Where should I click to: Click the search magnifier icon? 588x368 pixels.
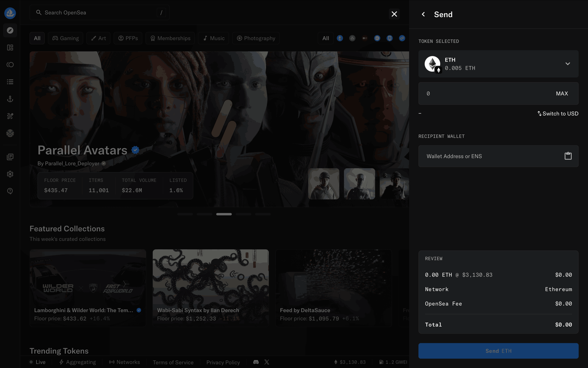[x=39, y=13]
